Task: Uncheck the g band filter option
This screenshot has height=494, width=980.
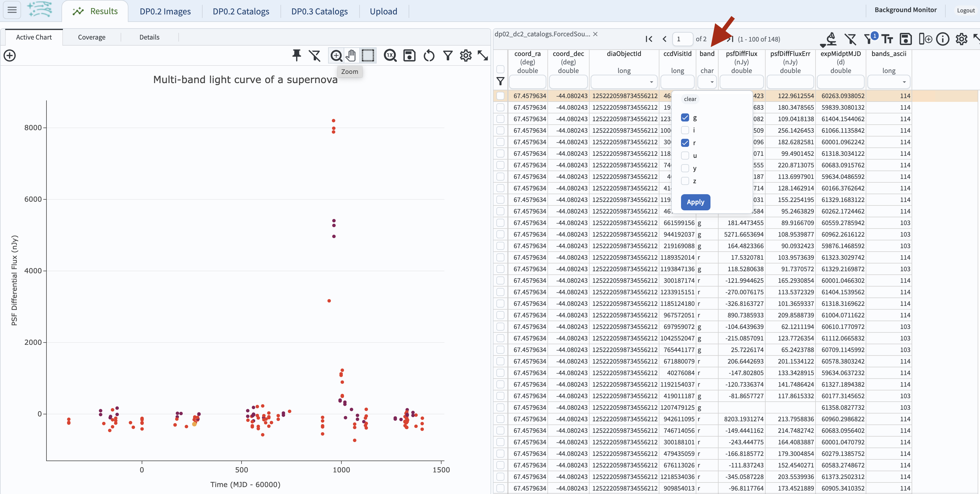Action: pos(686,117)
